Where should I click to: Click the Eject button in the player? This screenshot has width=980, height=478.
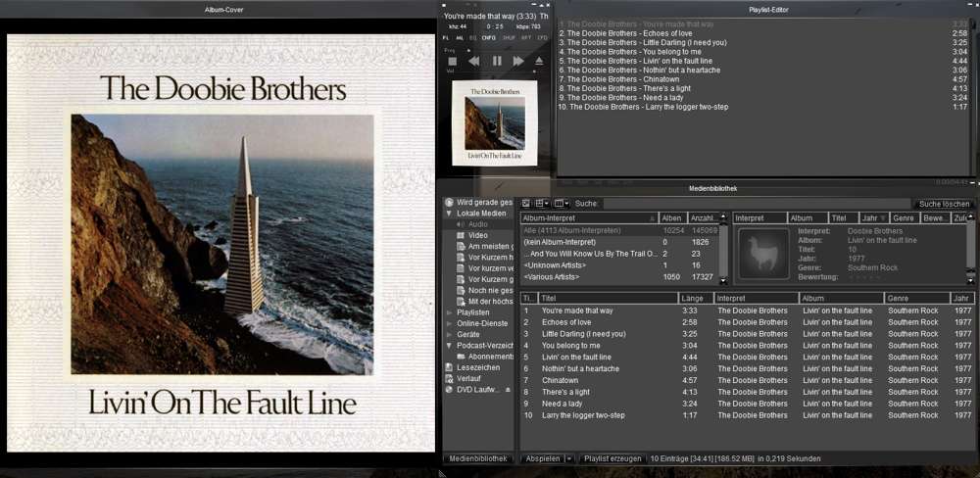538,61
